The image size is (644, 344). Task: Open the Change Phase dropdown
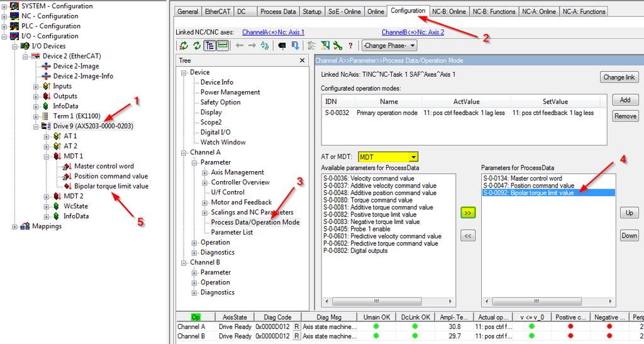click(x=389, y=45)
